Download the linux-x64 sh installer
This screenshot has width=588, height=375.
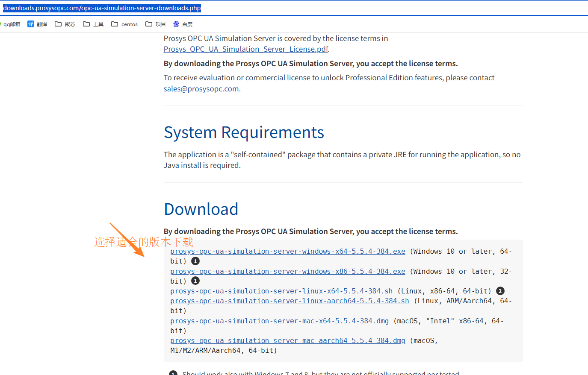[281, 291]
